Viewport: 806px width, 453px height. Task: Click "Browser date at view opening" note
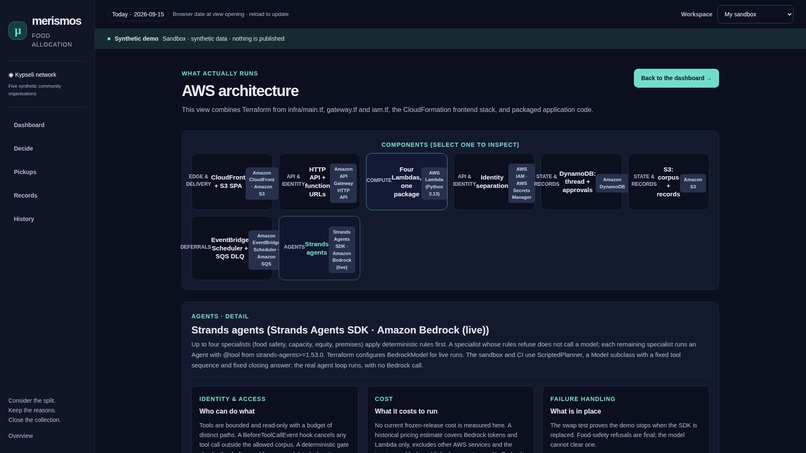coord(230,14)
